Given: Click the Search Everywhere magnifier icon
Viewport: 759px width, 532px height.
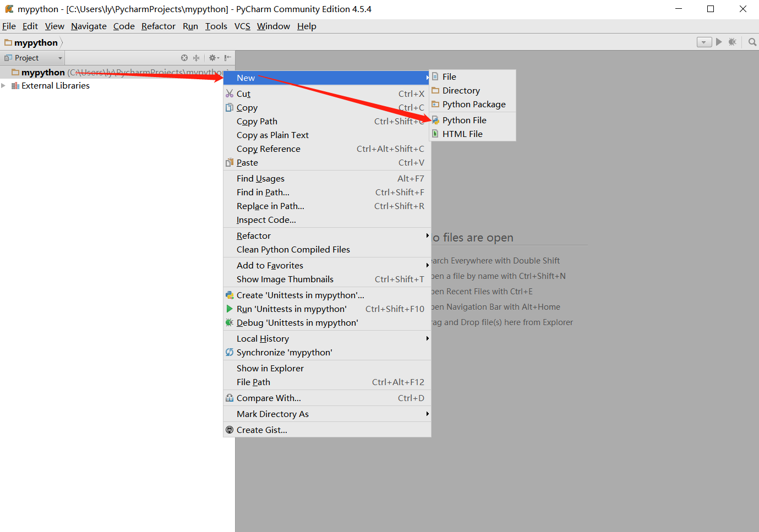Looking at the screenshot, I should [752, 42].
